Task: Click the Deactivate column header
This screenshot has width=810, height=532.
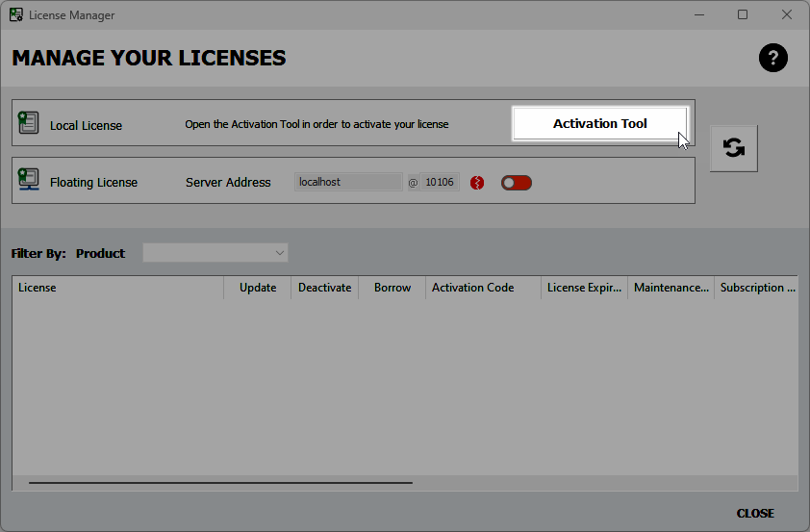Action: tap(324, 288)
